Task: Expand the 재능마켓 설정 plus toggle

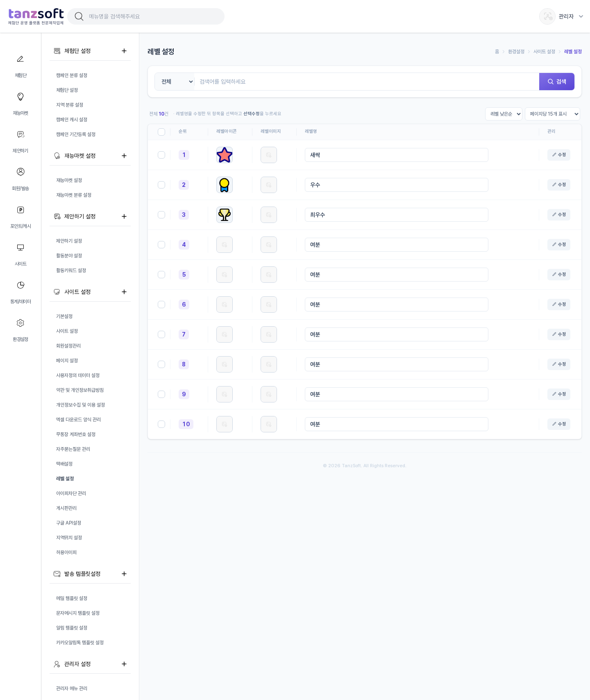Action: click(124, 156)
